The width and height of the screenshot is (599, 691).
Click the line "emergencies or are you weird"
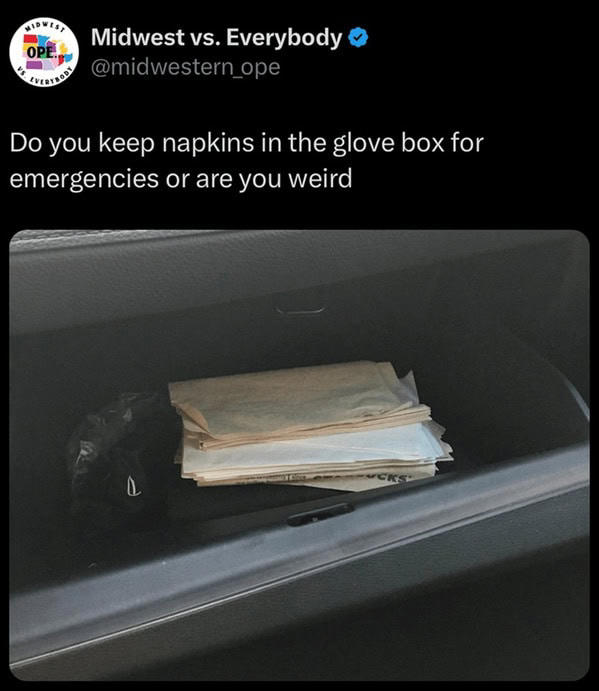(181, 179)
